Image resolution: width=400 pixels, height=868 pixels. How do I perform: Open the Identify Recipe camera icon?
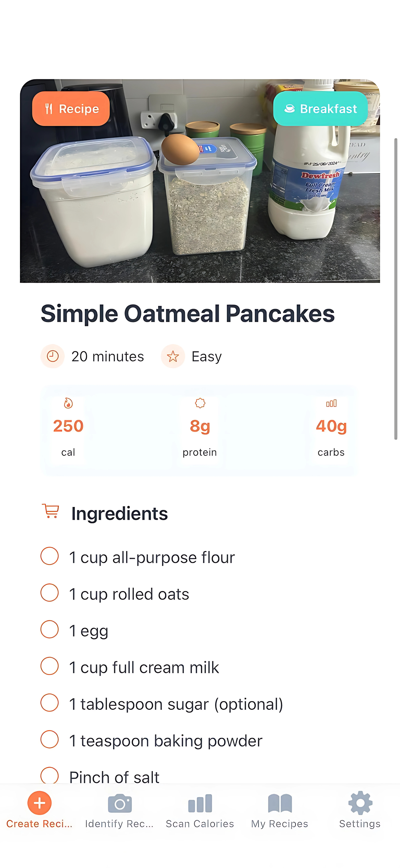click(x=120, y=804)
